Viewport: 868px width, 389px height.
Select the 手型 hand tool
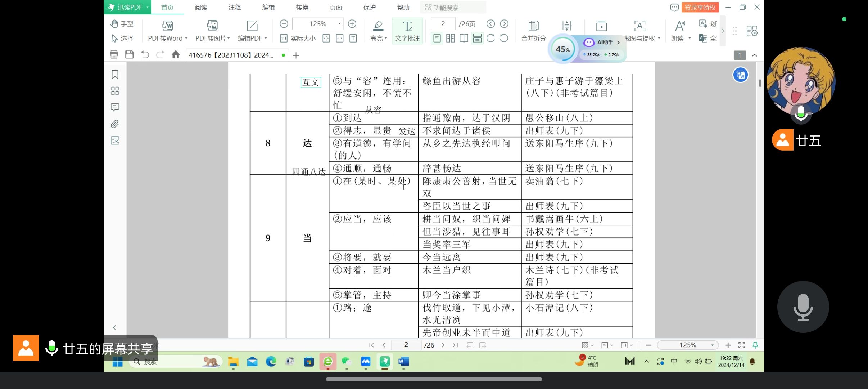[122, 24]
